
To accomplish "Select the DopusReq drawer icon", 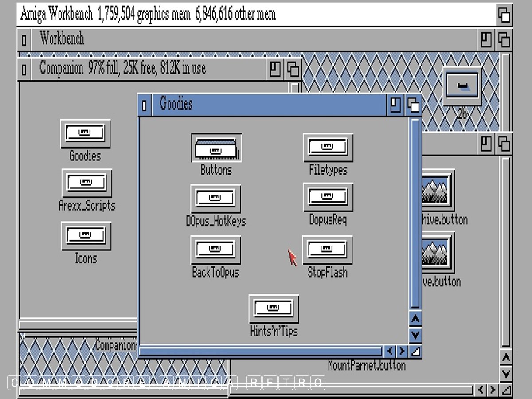I will [x=328, y=197].
